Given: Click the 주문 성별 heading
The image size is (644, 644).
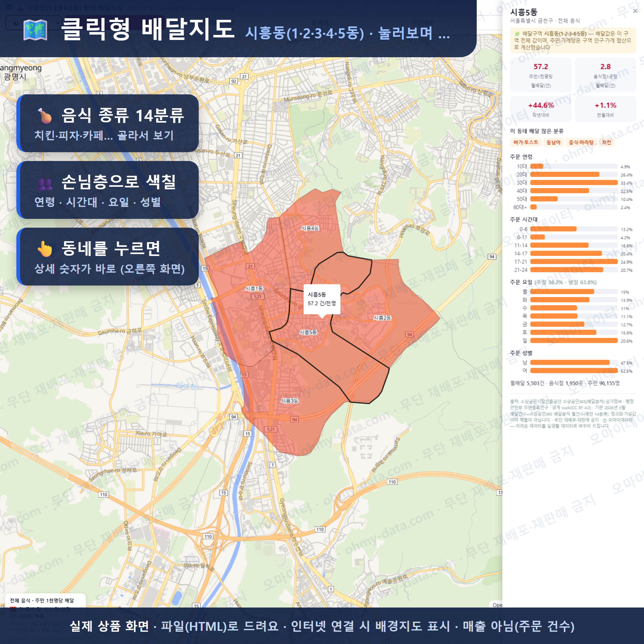Looking at the screenshot, I should click(x=521, y=353).
